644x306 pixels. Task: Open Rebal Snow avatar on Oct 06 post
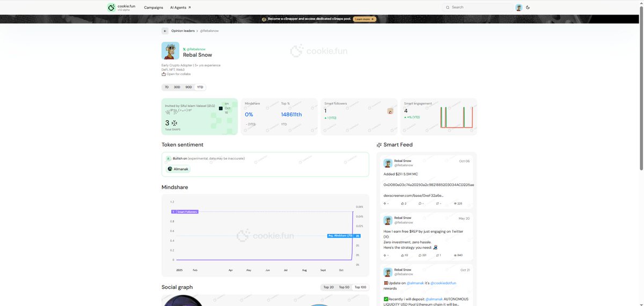pos(387,163)
